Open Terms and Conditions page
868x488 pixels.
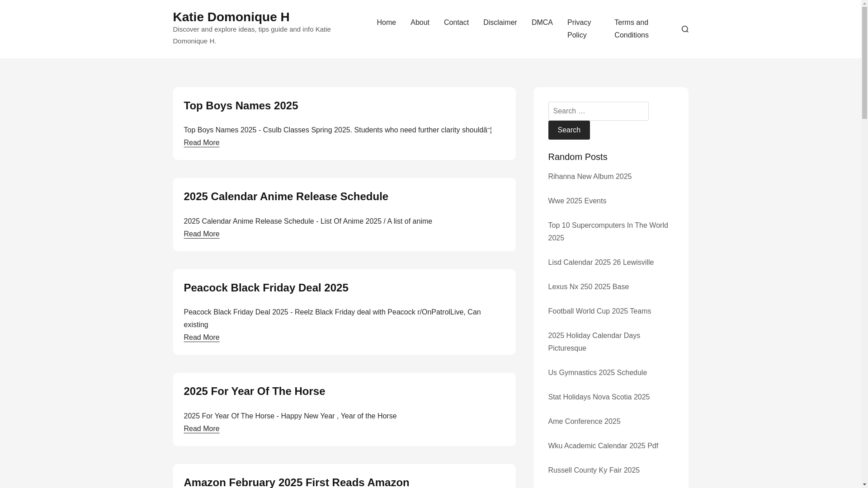[x=632, y=29]
